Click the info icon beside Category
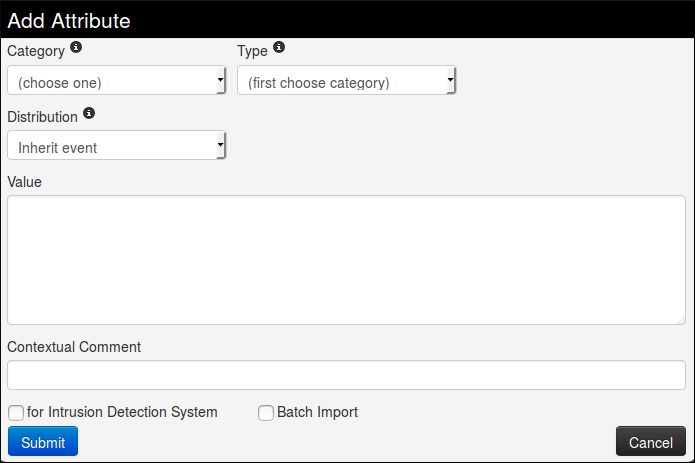 point(76,48)
